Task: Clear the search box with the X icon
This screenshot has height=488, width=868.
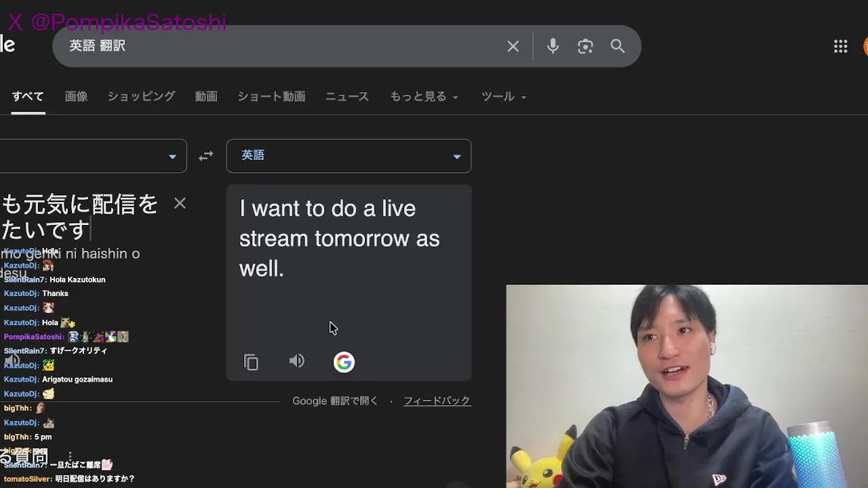Action: (x=513, y=46)
